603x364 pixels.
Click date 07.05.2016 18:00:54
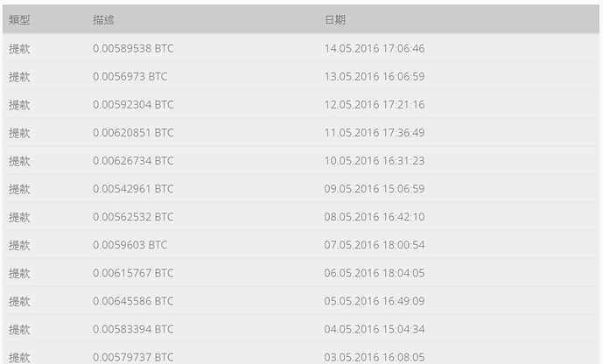[375, 245]
